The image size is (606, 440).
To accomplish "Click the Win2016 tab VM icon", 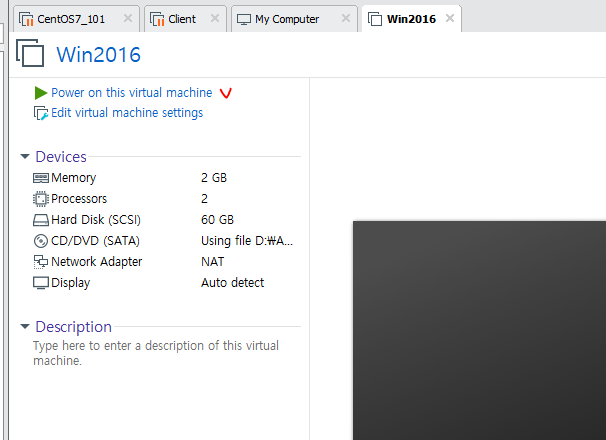I will point(375,19).
